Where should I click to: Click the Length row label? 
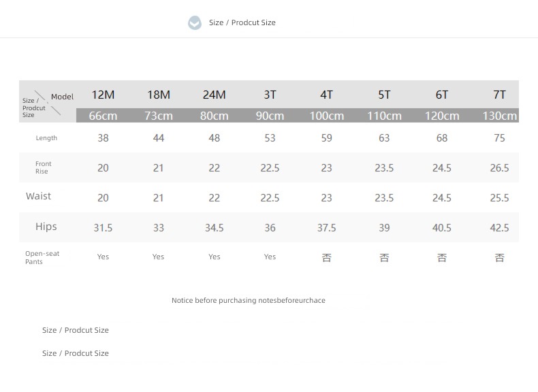(x=46, y=138)
